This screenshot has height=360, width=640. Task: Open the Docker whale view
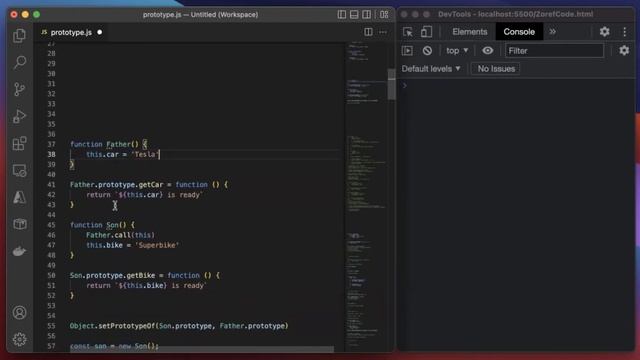(19, 251)
